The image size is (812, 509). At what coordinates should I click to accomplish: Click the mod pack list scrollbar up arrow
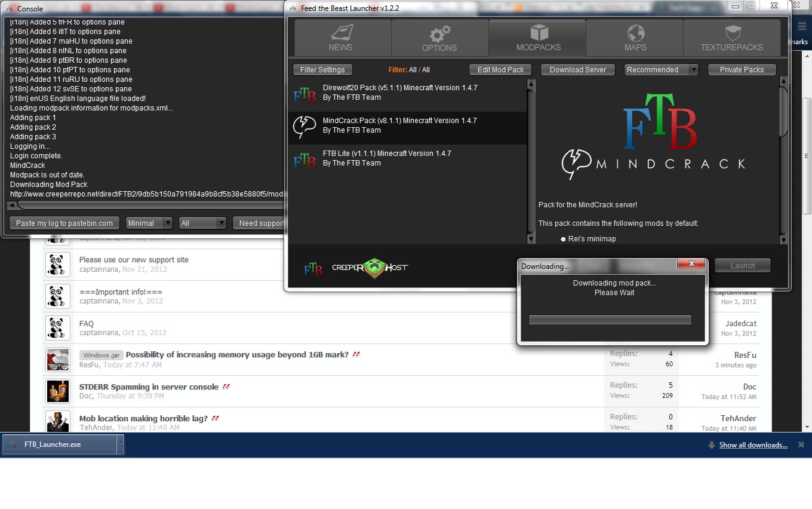point(531,84)
